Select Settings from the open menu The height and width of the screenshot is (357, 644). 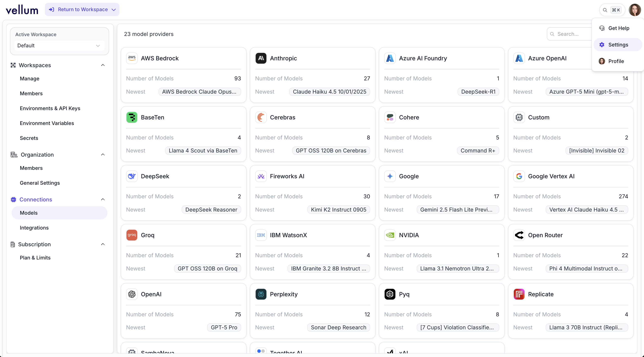(x=618, y=45)
